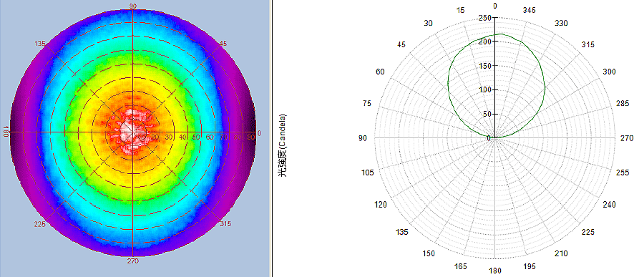This screenshot has height=277, width=644.
Task: Click the white peak at heatmap center
Action: [x=132, y=132]
